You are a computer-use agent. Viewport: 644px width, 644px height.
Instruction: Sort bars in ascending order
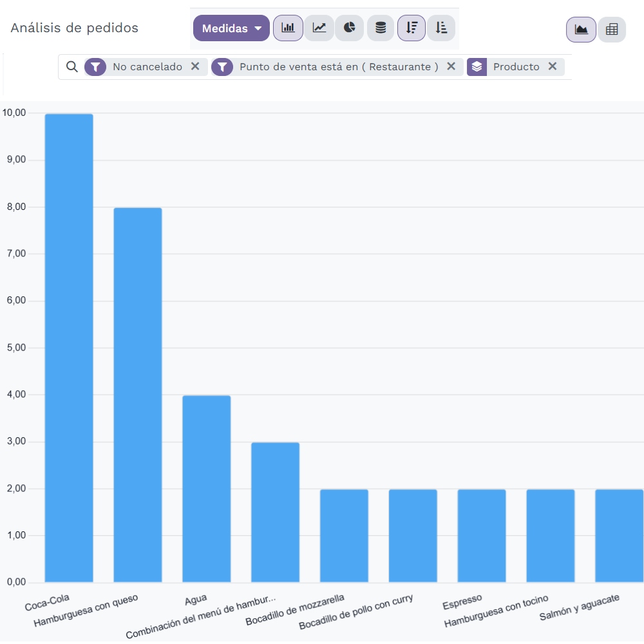(x=441, y=28)
